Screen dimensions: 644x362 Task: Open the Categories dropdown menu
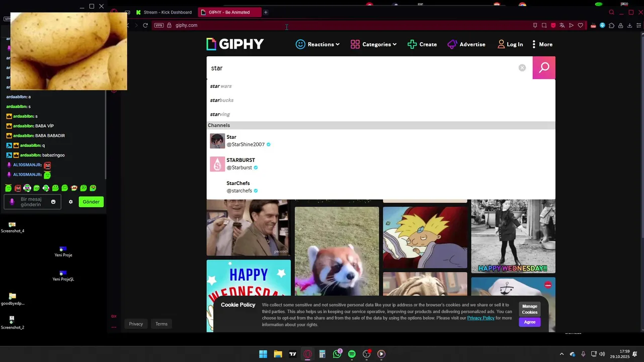[x=374, y=44]
